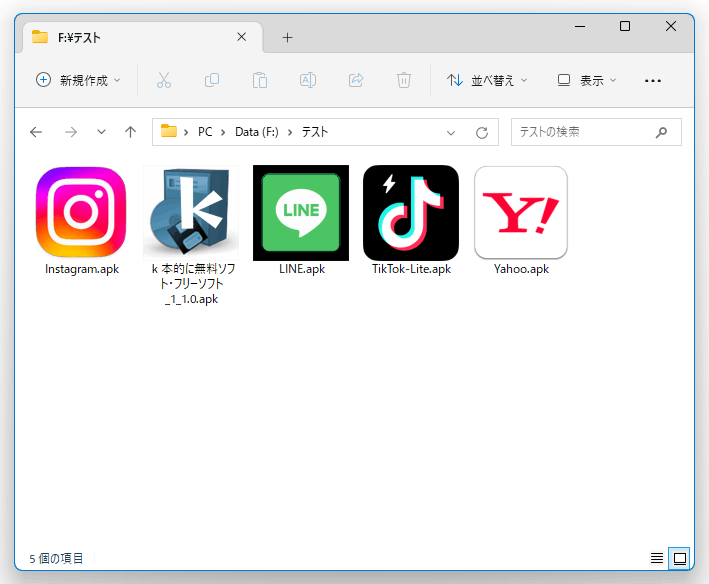
Task: Expand chevron after Data (F:) in path
Action: pyautogui.click(x=290, y=132)
